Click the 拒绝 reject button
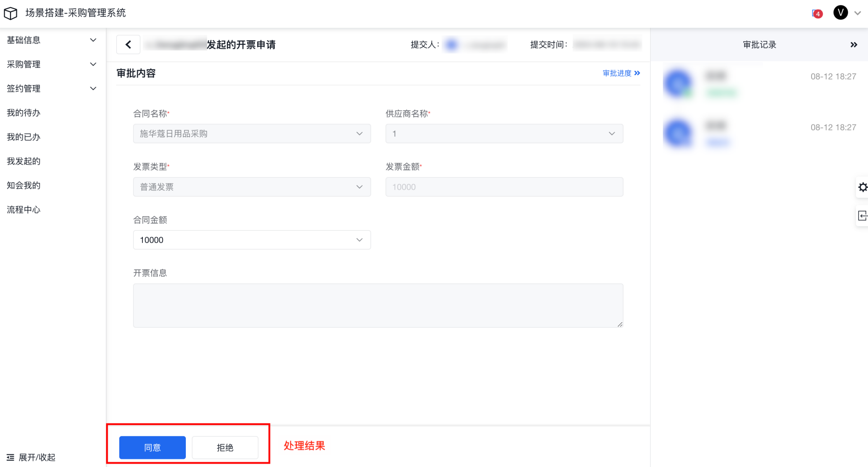 coord(225,448)
